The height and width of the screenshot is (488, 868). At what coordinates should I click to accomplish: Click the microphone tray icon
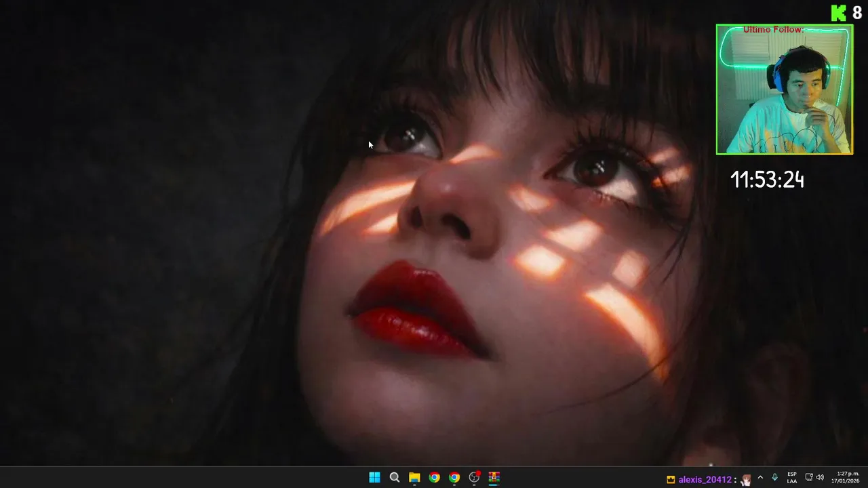[774, 477]
